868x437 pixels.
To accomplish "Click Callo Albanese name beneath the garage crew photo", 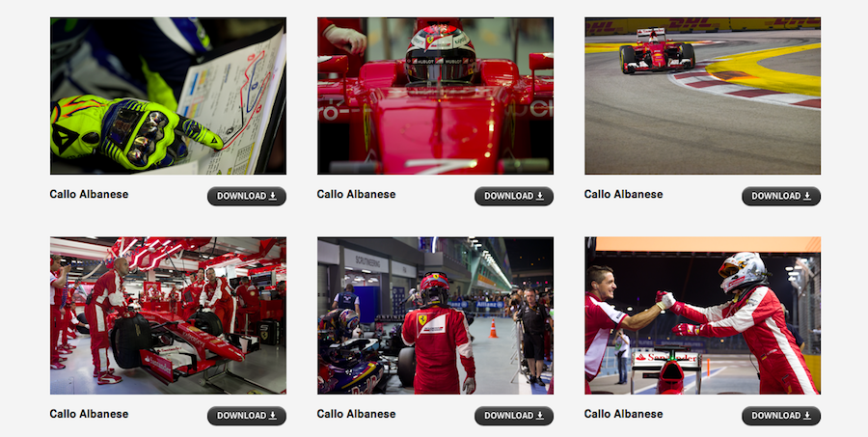I will coord(89,414).
